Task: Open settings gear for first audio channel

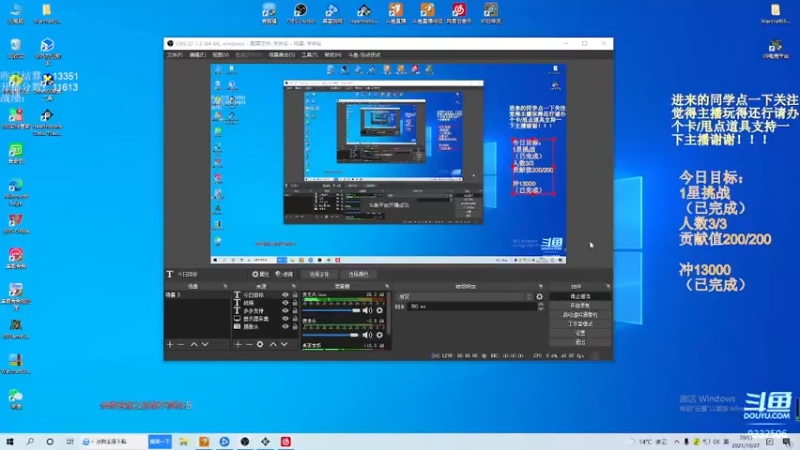Action: click(x=380, y=310)
